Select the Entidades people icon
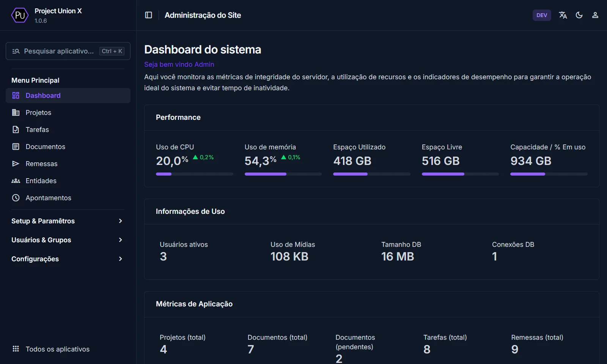This screenshot has height=364, width=607. pos(16,180)
